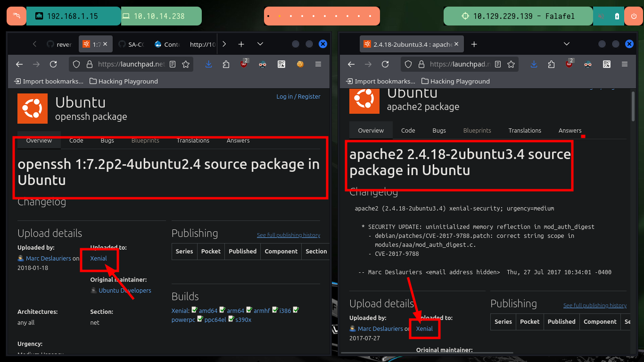Open the Xenial upload link on the openssh page
Image resolution: width=644 pixels, height=362 pixels.
(x=99, y=258)
